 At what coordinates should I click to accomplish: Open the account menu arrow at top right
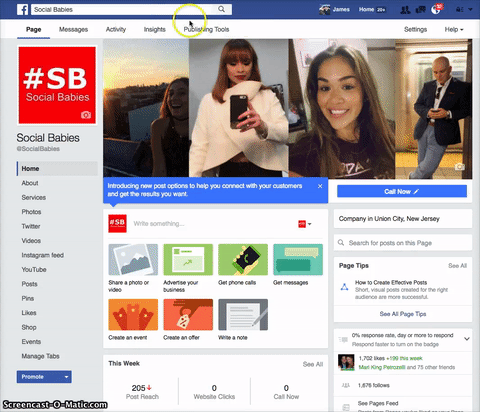click(x=470, y=10)
